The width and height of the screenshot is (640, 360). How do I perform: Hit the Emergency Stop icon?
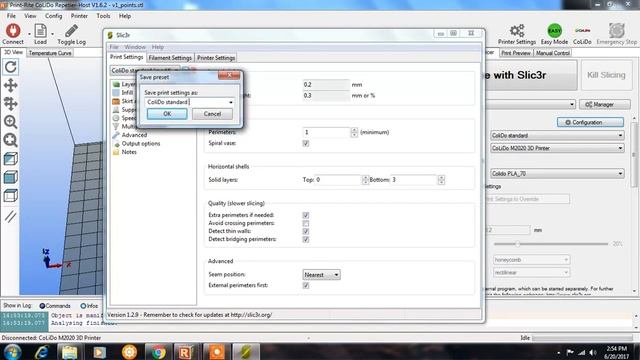point(617,31)
